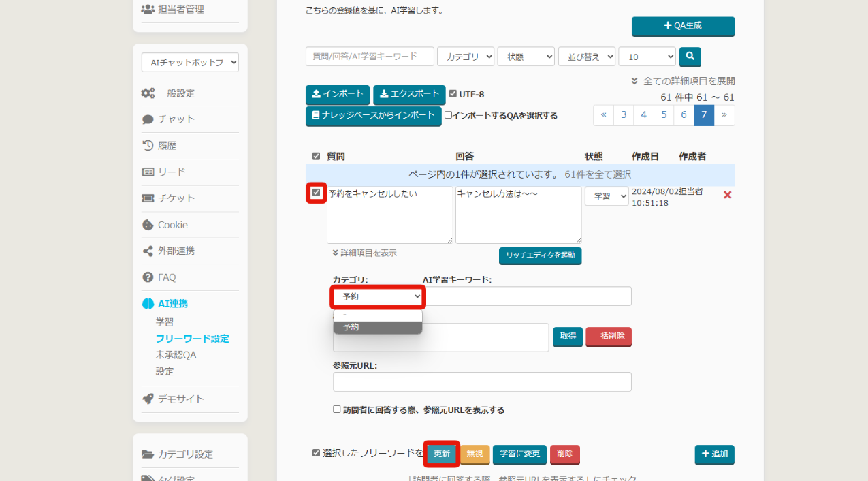Click the red X delete icon
This screenshot has height=481, width=868.
coord(727,195)
